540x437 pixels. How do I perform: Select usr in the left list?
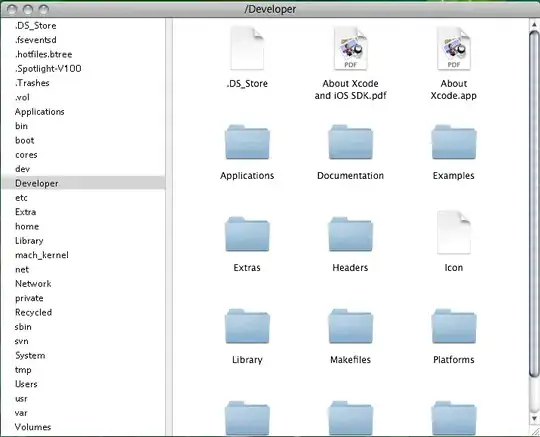[x=21, y=399]
